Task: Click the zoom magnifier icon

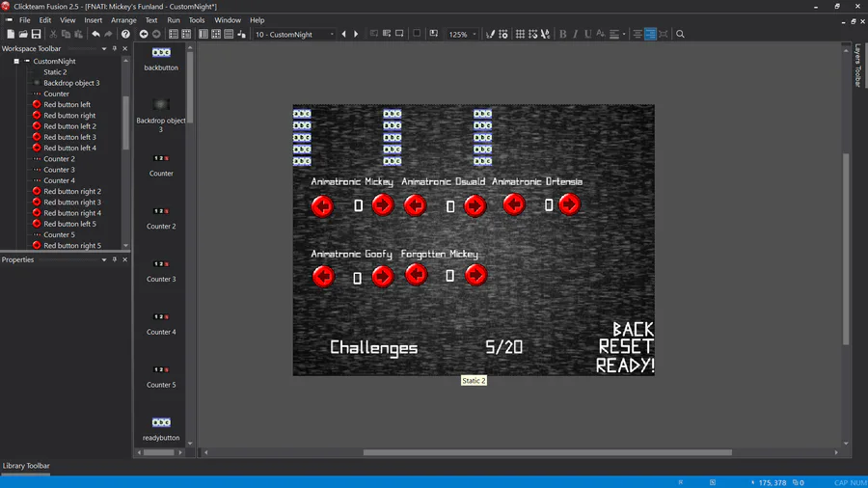Action: click(x=680, y=35)
